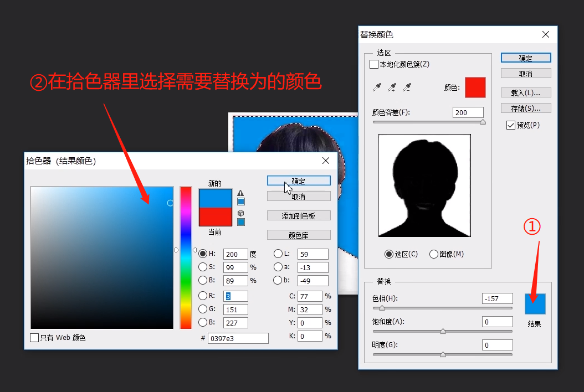
Task: Click the non-web-safe color cube icon
Action: [x=240, y=214]
